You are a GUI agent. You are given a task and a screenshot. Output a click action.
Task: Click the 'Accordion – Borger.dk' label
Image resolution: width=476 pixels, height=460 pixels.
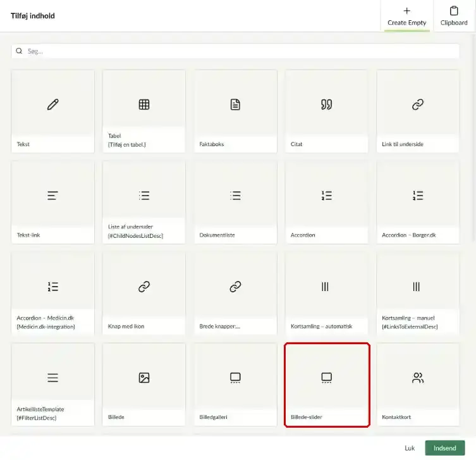[x=408, y=235]
